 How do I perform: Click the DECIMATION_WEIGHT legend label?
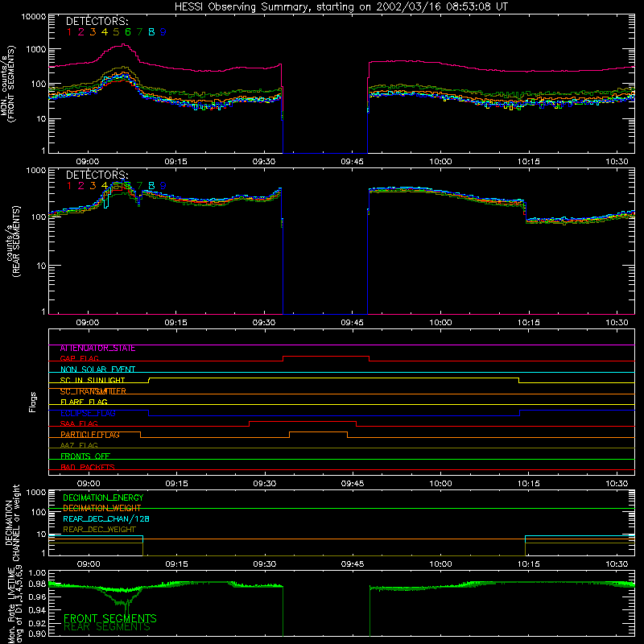coord(102,508)
